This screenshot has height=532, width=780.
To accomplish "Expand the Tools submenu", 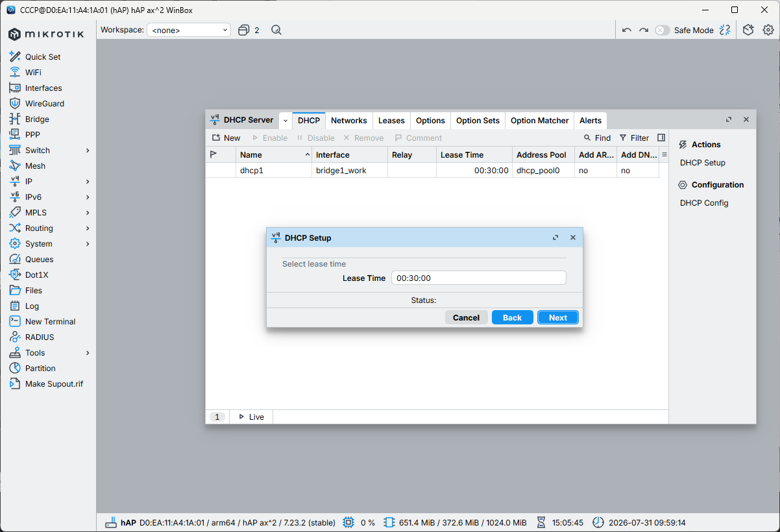I will (x=88, y=353).
